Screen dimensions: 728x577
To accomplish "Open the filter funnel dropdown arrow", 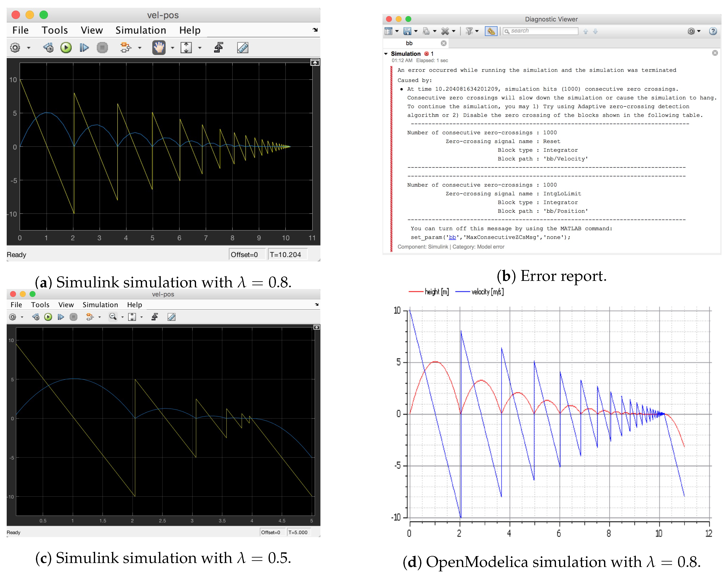I will (x=477, y=31).
